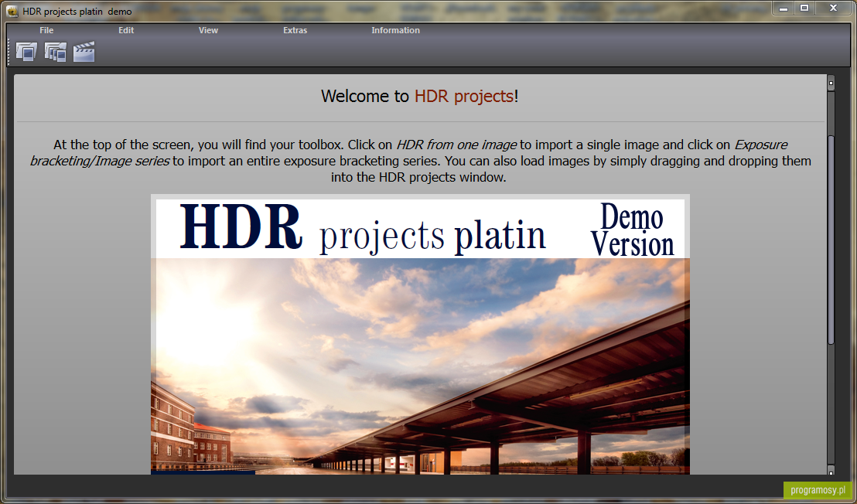Click the HDR from one image folder icon

coord(26,52)
